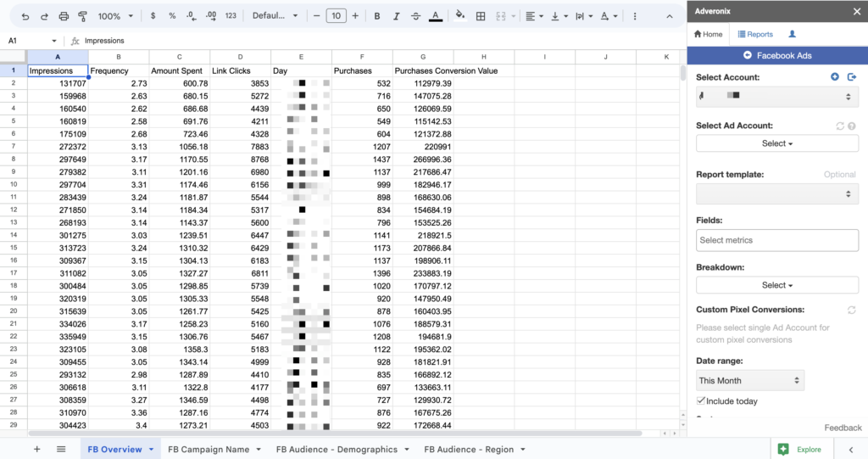Click the Undo icon
This screenshot has height=459, width=868.
point(25,16)
